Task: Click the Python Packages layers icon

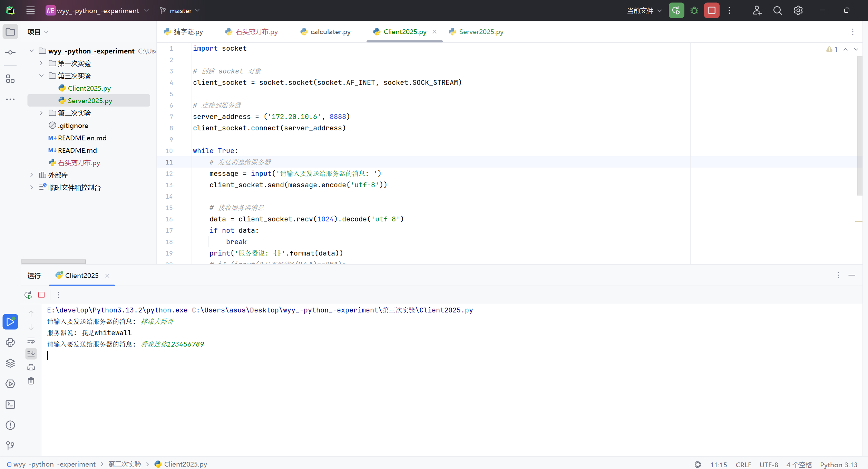Action: click(10, 363)
